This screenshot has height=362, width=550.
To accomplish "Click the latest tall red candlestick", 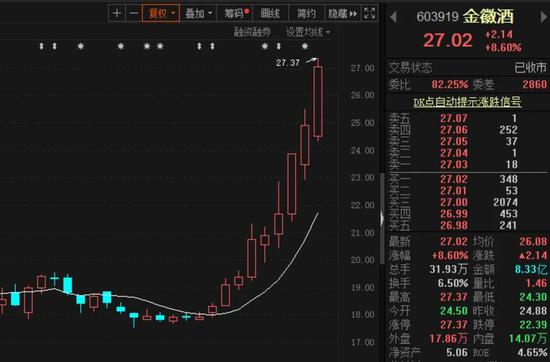I will (318, 101).
